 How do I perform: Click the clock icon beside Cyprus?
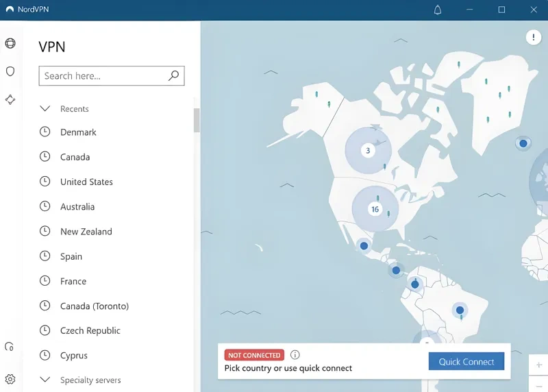pyautogui.click(x=45, y=355)
